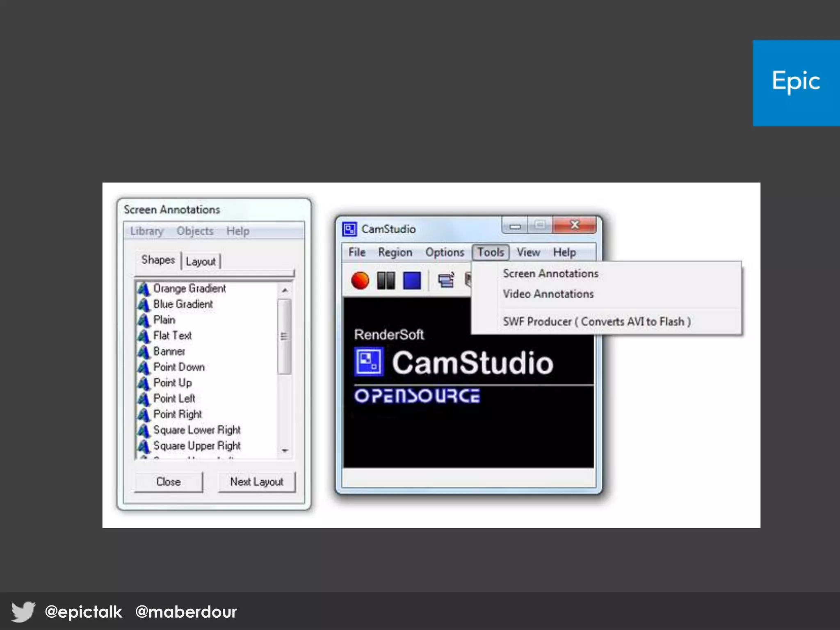840x630 pixels.
Task: Select Point Right in the shapes list
Action: click(x=177, y=414)
